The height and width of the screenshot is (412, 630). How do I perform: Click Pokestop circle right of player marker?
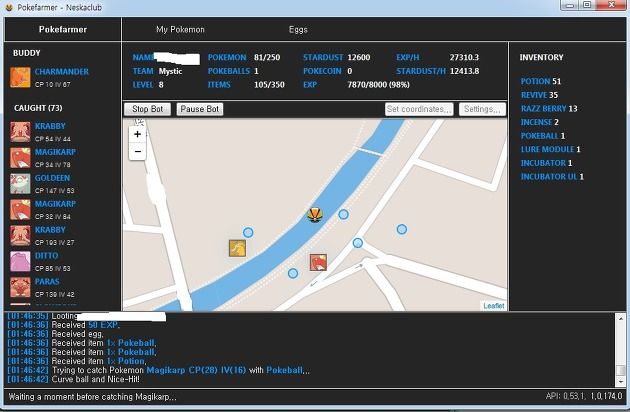(343, 215)
